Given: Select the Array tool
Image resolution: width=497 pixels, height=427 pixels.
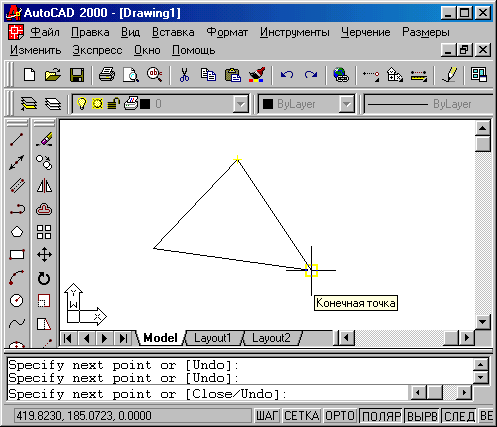Looking at the screenshot, I should pyautogui.click(x=44, y=232).
